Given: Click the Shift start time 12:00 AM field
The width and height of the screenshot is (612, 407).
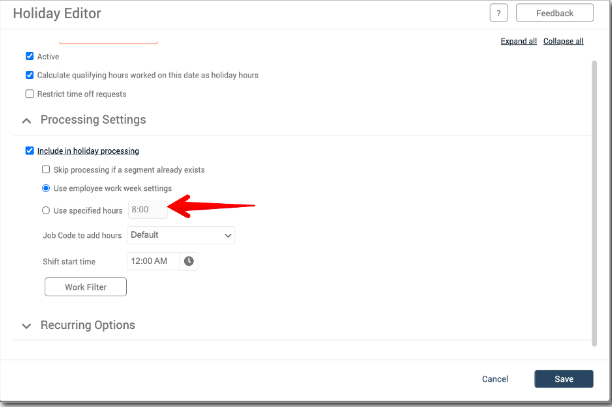Looking at the screenshot, I should coord(153,261).
